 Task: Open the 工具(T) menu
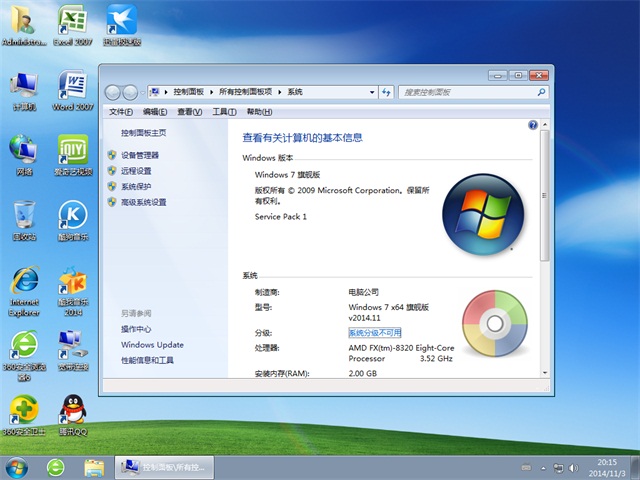(x=223, y=112)
